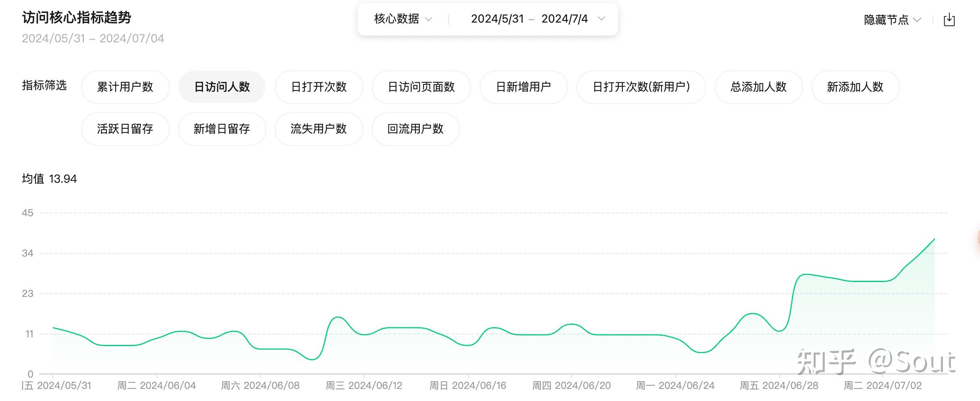
Task: Click x-axis label 周四 2024/06/20
Action: (x=571, y=386)
